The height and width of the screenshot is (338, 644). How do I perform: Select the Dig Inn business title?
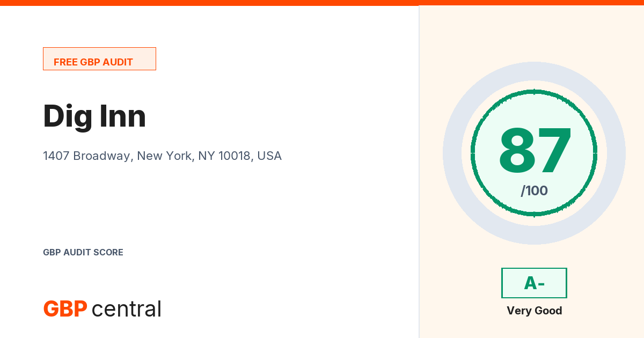tap(94, 116)
